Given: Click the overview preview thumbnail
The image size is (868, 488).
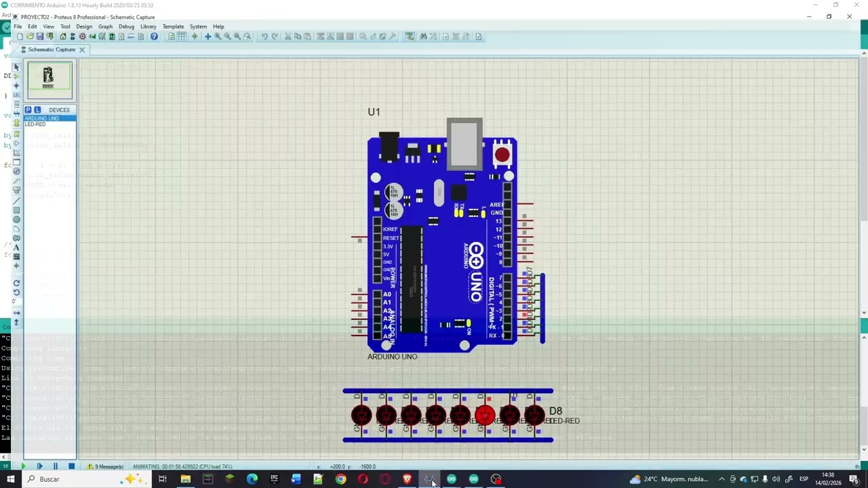Looking at the screenshot, I should pos(49,80).
